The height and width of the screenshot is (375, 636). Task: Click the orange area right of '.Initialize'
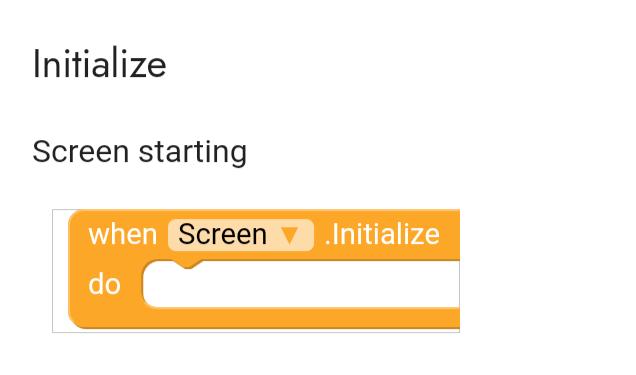click(450, 235)
